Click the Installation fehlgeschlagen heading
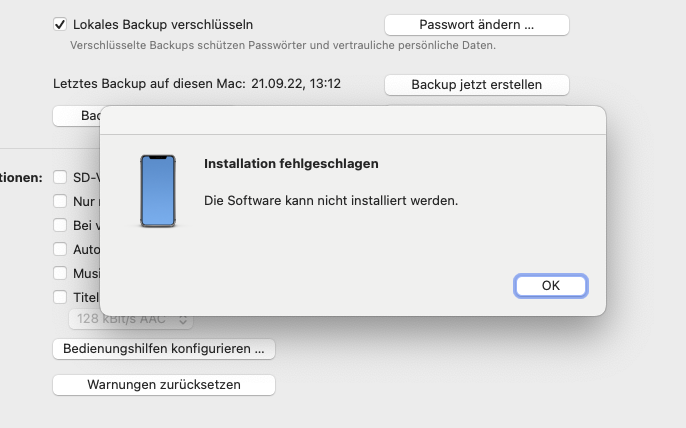 [291, 163]
